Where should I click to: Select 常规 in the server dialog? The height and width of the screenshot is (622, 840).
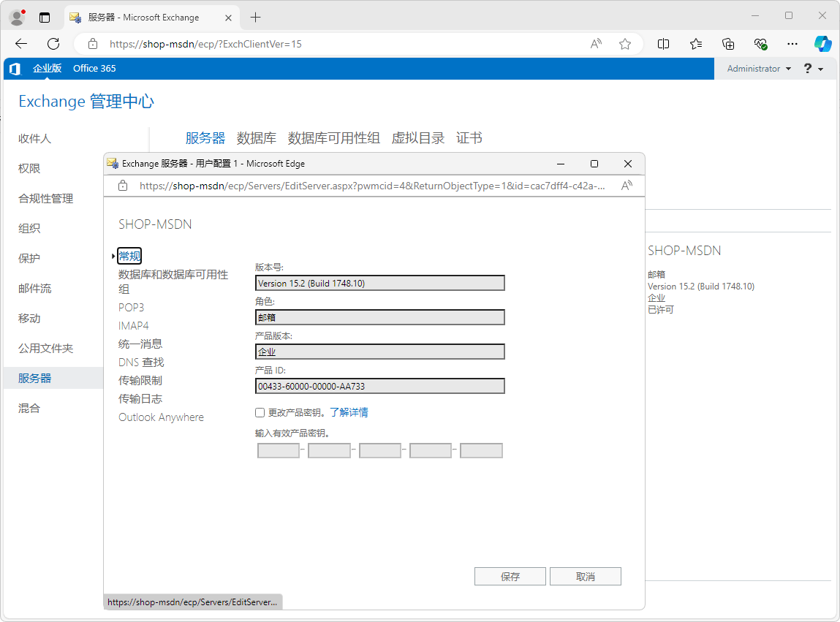tap(129, 256)
